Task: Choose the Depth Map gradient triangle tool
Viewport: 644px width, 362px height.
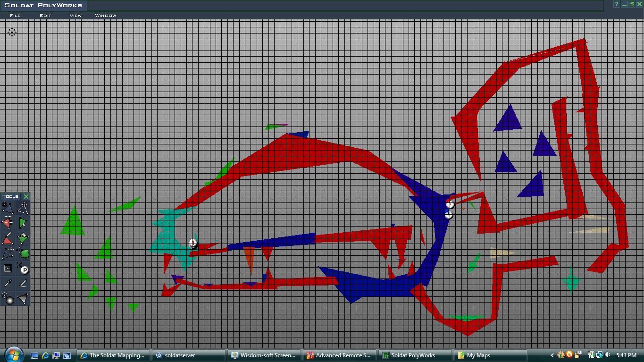Action: pos(23,299)
